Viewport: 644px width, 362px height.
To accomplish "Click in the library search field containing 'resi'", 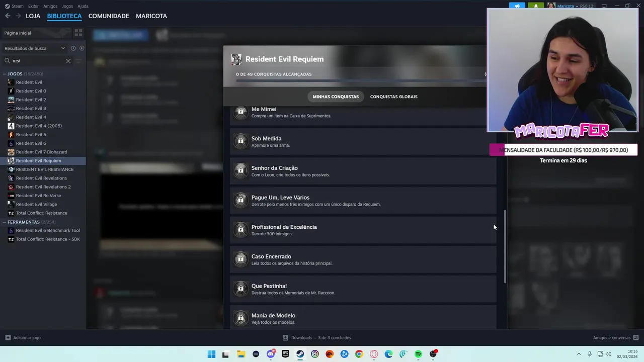I will tap(38, 61).
